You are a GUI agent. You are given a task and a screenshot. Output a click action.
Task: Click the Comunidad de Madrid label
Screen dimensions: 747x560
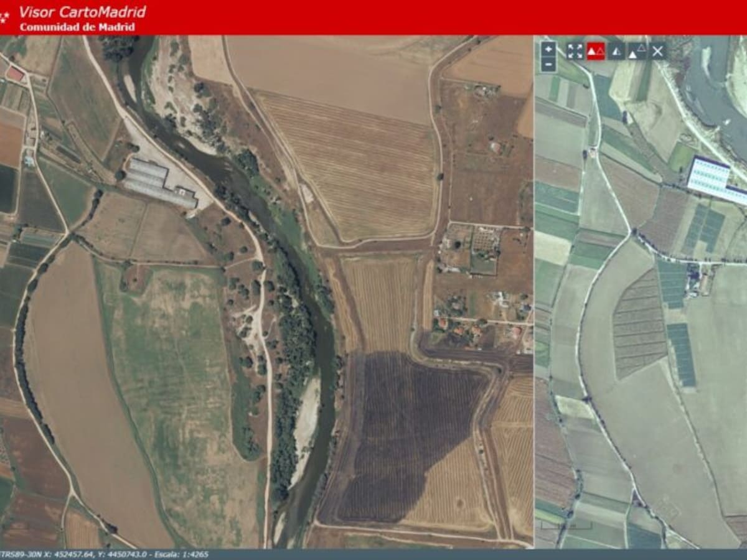pyautogui.click(x=77, y=26)
